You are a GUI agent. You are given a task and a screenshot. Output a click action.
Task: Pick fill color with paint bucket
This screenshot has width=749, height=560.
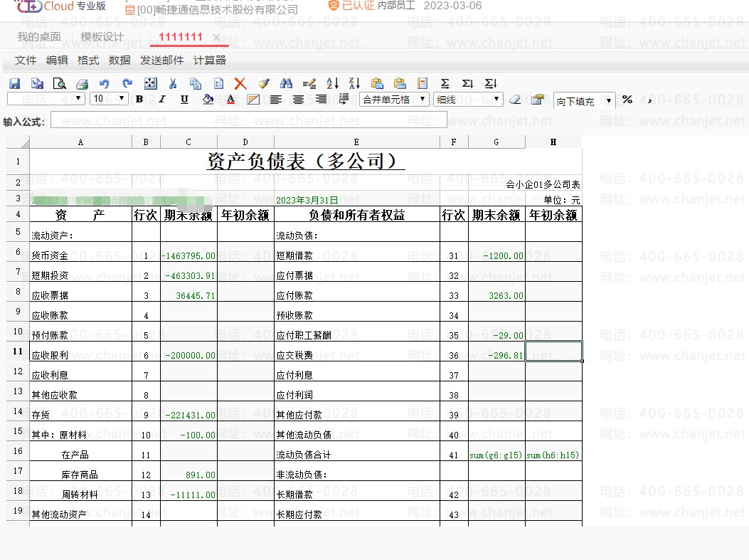[x=208, y=99]
